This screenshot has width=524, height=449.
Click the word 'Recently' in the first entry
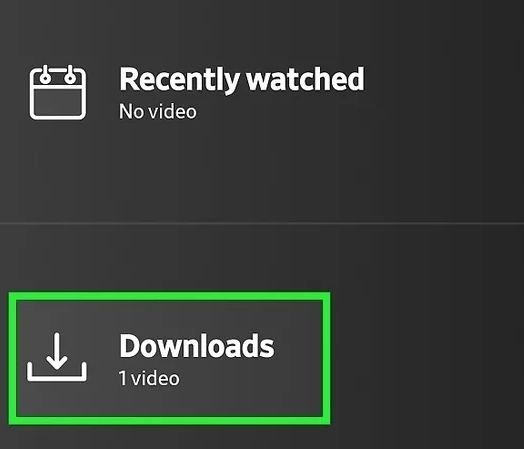[179, 80]
